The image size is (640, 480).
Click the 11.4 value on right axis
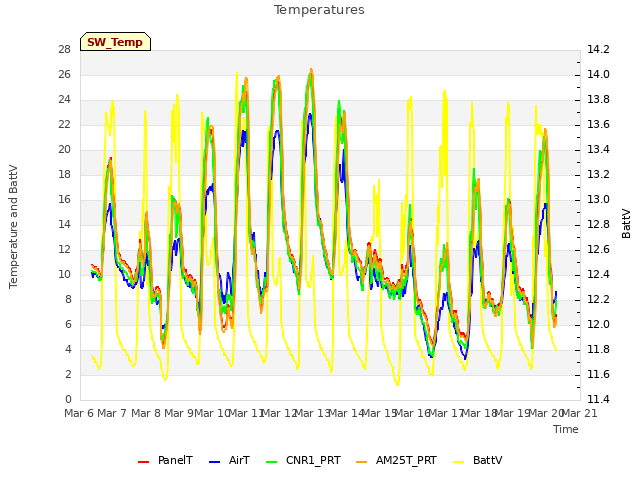tap(598, 399)
